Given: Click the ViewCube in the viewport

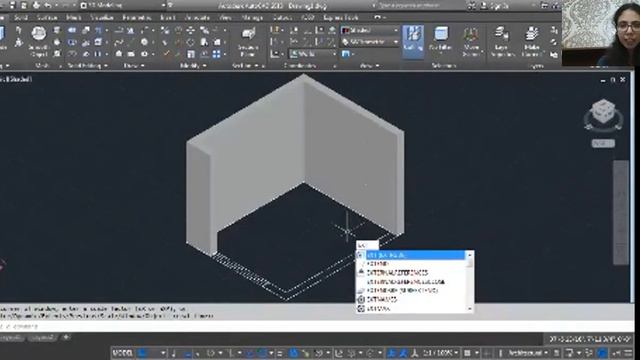Looking at the screenshot, I should 603,112.
